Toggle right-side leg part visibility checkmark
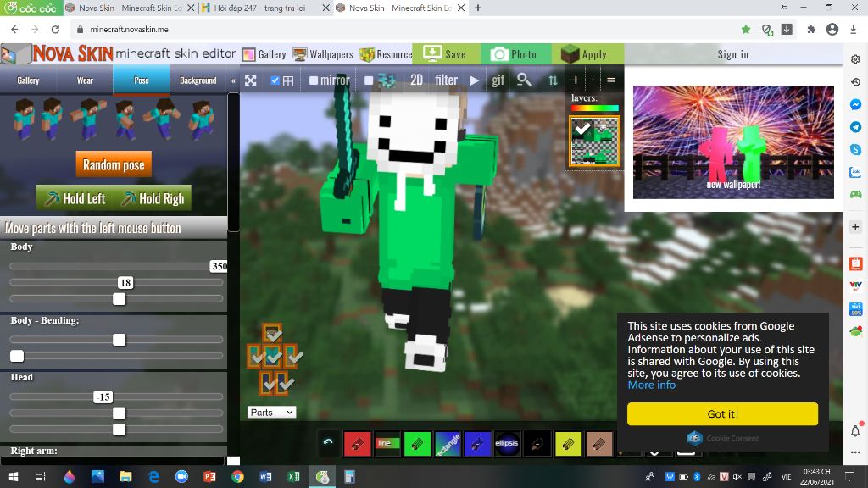This screenshot has height=488, width=868. click(x=284, y=382)
